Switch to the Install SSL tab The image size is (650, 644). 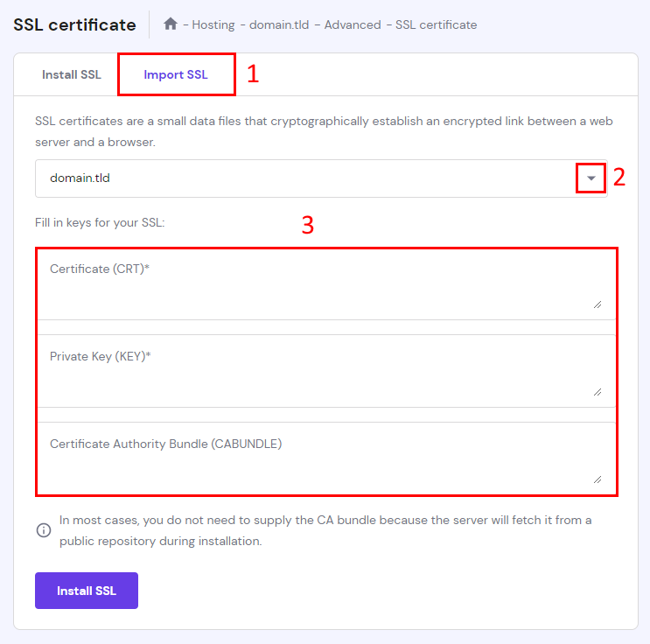coord(72,74)
